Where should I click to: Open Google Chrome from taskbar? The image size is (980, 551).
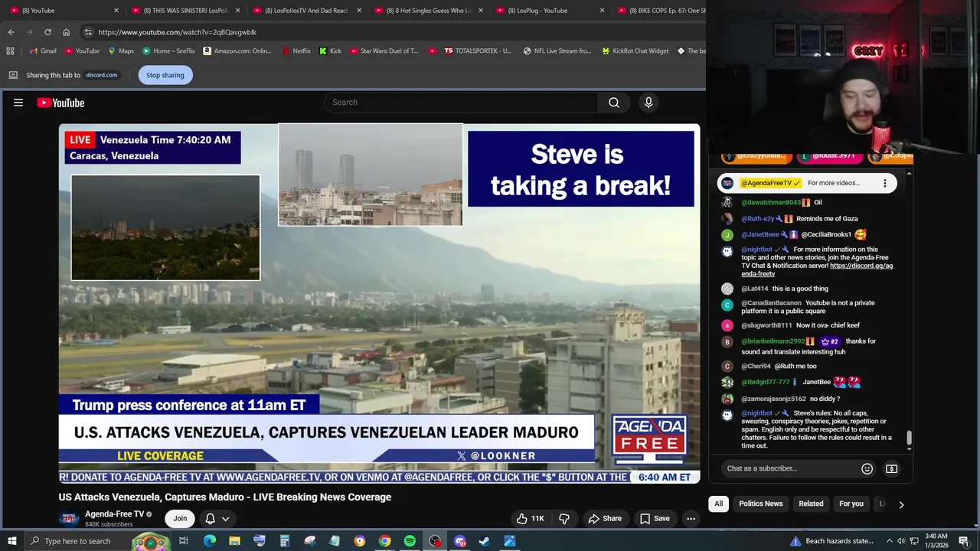(x=384, y=541)
